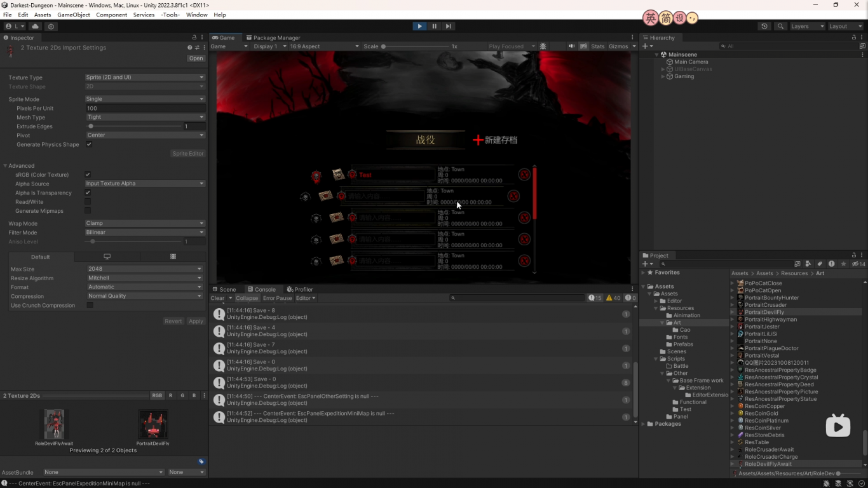The height and width of the screenshot is (488, 868).
Task: Click the Clear console button
Action: tap(217, 298)
